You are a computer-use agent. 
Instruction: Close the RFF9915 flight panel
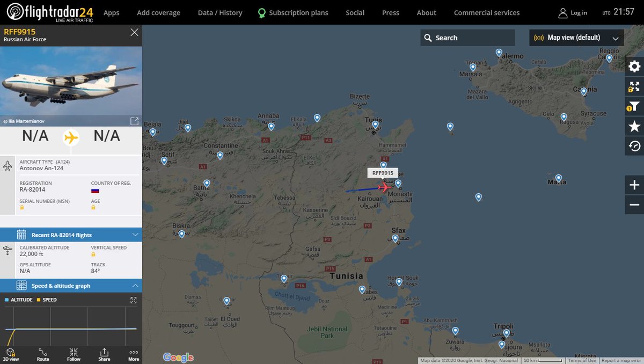click(134, 32)
